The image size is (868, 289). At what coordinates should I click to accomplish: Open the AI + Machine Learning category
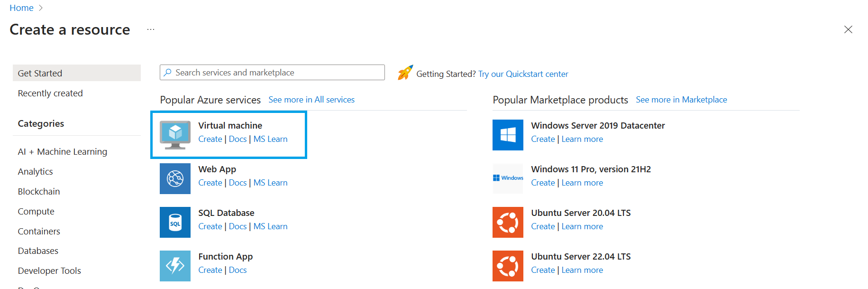pyautogui.click(x=63, y=152)
